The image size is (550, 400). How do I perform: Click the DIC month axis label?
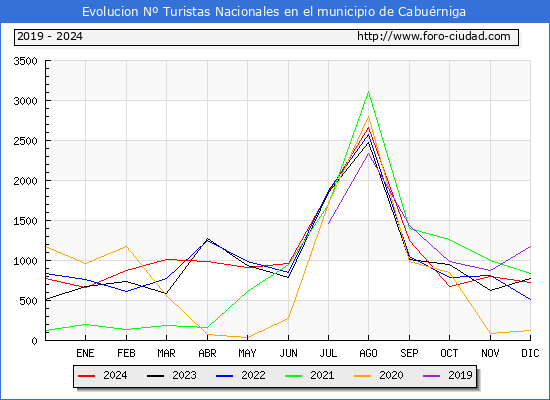click(x=530, y=353)
